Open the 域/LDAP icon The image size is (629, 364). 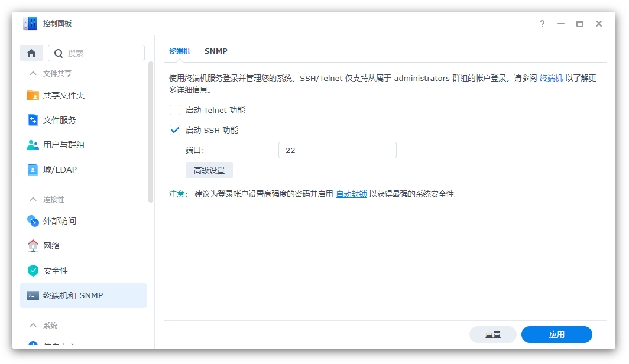point(33,170)
